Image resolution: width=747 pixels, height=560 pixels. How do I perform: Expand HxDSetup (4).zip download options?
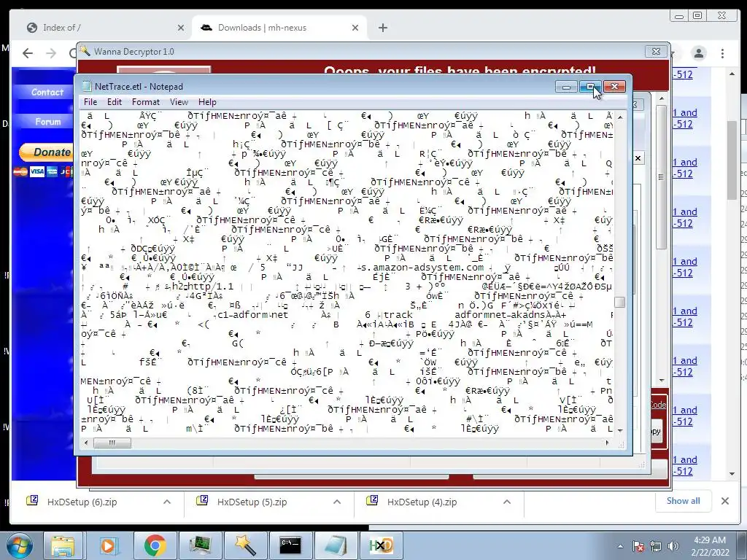(507, 502)
